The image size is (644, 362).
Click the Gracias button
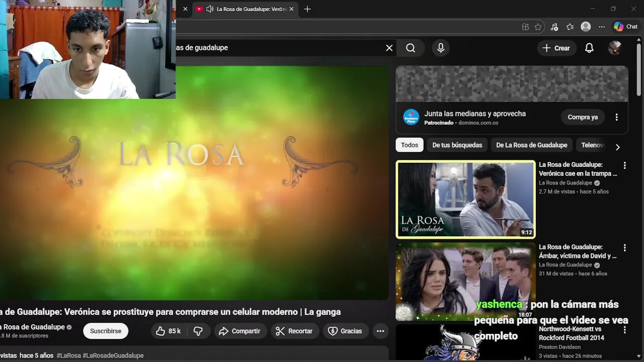[x=345, y=331]
